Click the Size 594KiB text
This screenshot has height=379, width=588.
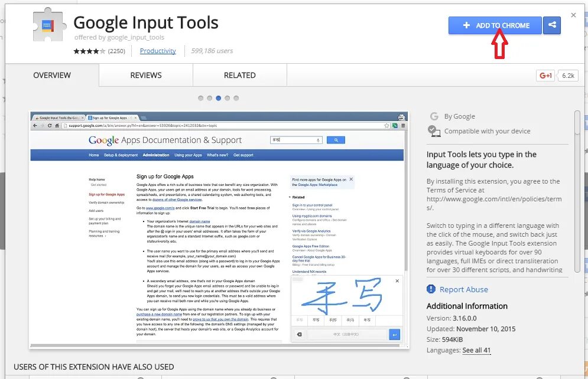445,339
